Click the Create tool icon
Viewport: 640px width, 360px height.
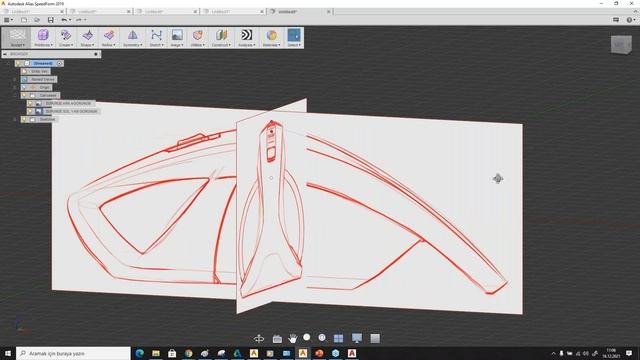tap(66, 35)
